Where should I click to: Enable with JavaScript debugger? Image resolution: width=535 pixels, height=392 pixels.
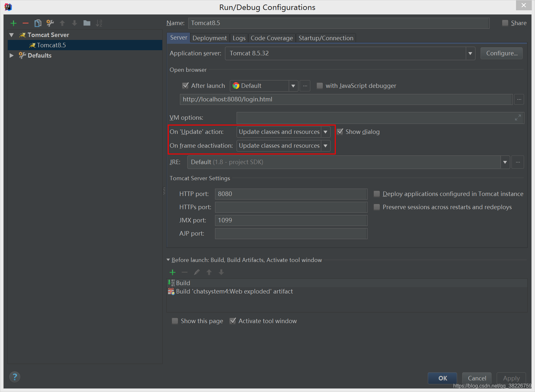click(x=320, y=86)
